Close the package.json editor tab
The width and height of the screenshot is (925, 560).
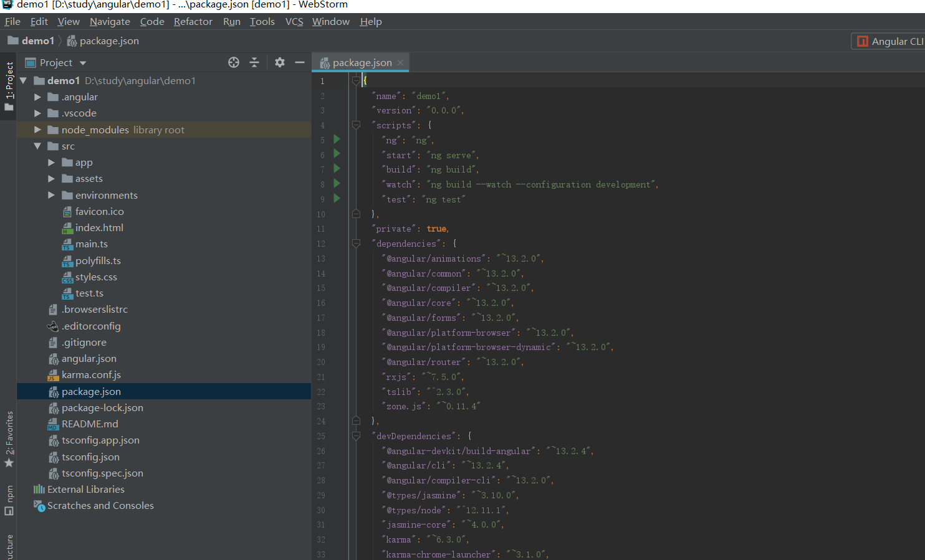point(401,63)
